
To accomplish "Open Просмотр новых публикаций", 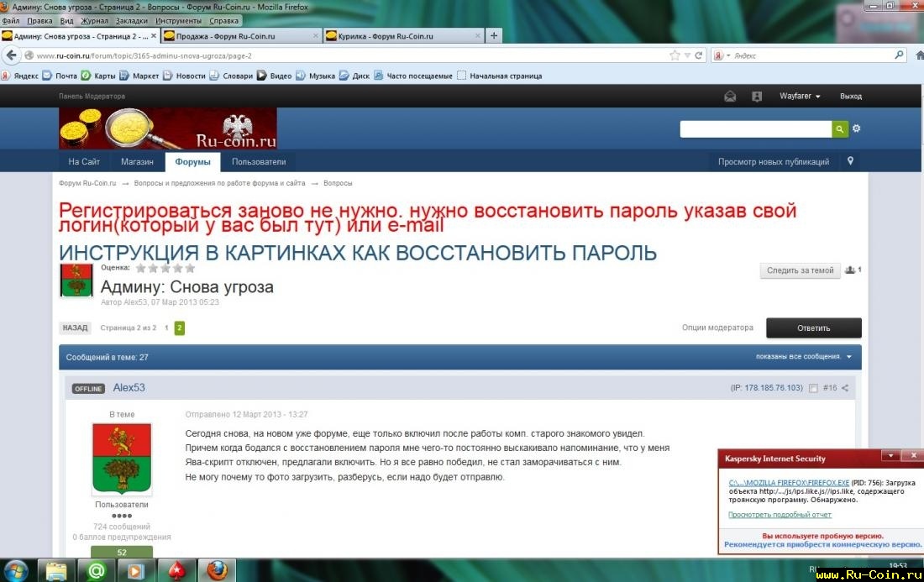I will [773, 161].
